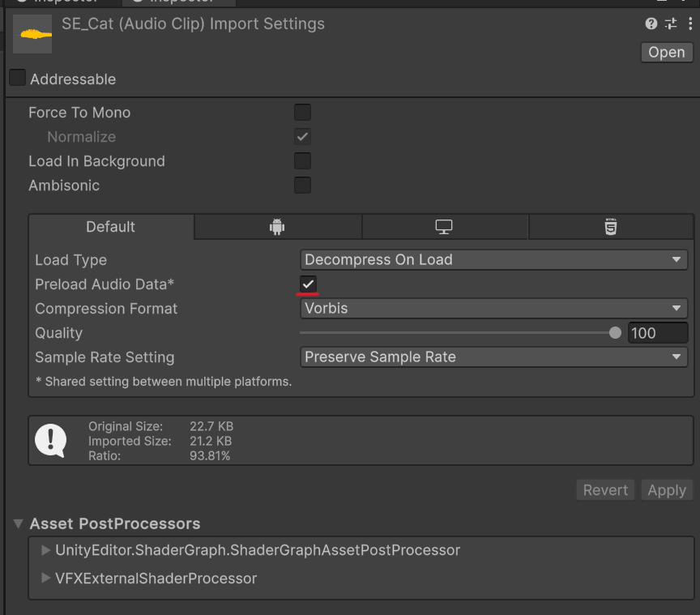
Task: Click the Revert button
Action: point(605,490)
